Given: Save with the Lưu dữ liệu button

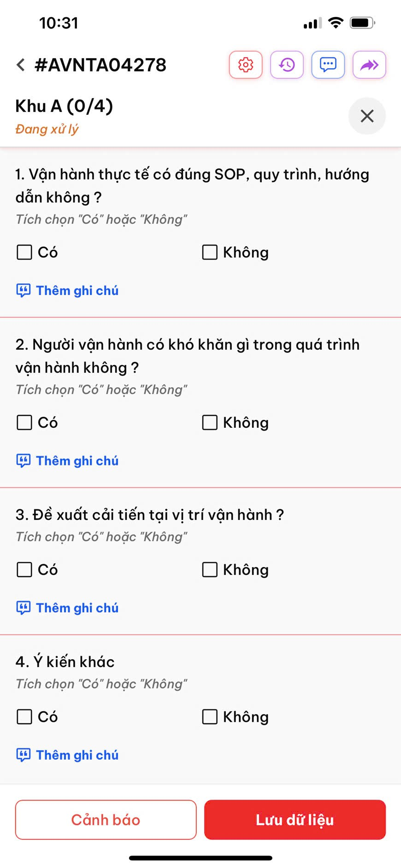Looking at the screenshot, I should 295,820.
